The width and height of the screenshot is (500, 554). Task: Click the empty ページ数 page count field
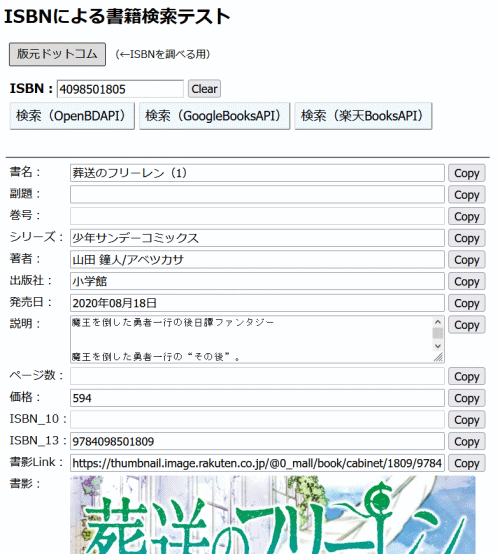pyautogui.click(x=257, y=376)
